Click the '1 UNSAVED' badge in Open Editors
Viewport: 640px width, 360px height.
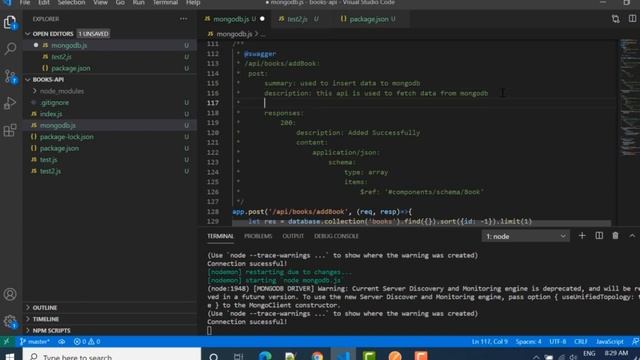[x=94, y=34]
